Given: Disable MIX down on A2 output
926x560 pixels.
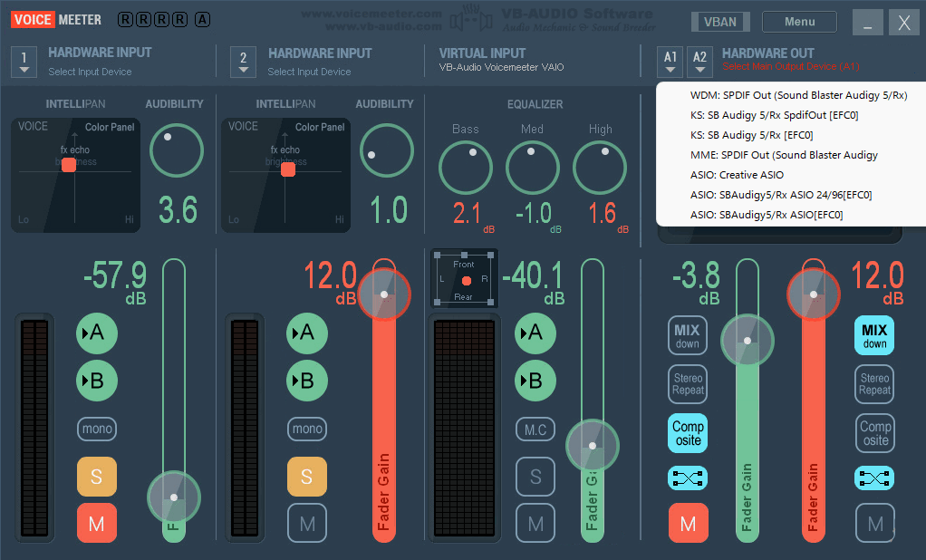Looking at the screenshot, I should tap(874, 335).
